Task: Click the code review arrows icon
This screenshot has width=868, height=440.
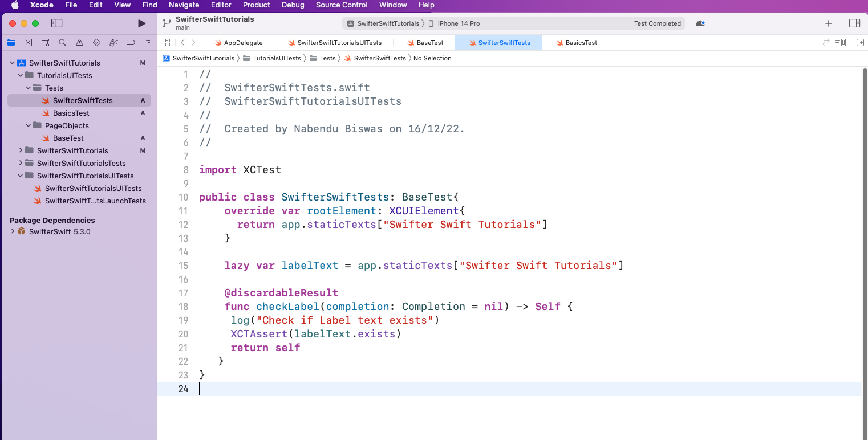Action: pyautogui.click(x=826, y=43)
